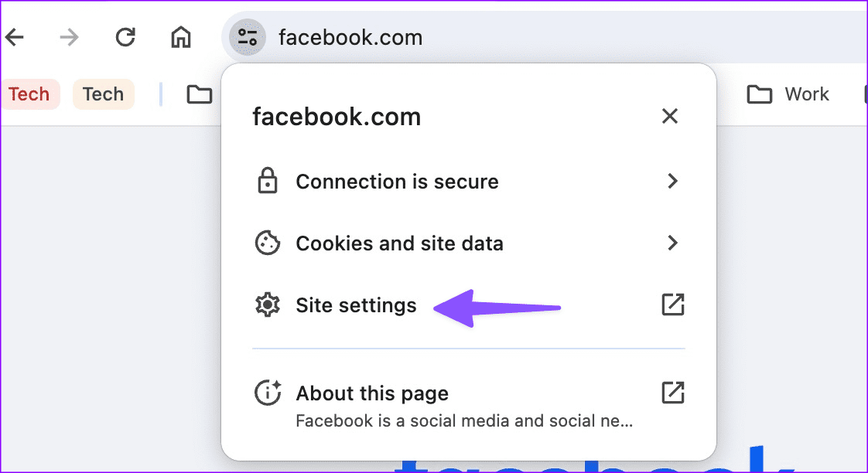Viewport: 868px width, 473px height.
Task: Click the external link icon beside About this page
Action: (x=672, y=393)
